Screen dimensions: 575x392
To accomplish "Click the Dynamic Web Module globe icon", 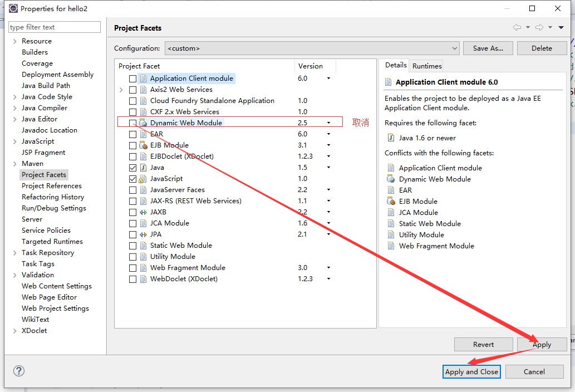I will pyautogui.click(x=144, y=123).
